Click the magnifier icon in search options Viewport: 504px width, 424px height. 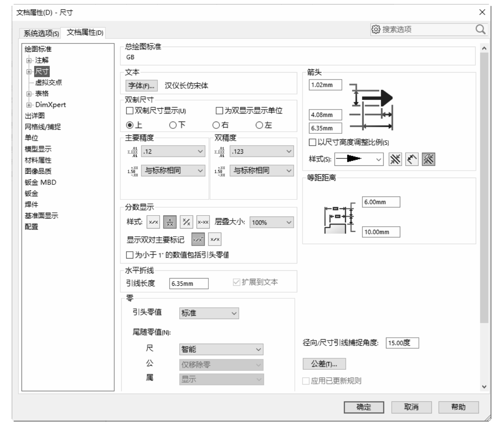coord(480,29)
